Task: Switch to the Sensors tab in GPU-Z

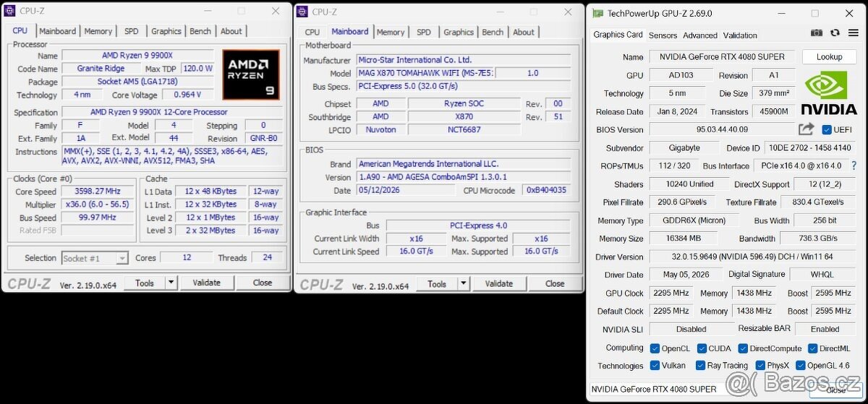Action: (x=663, y=35)
